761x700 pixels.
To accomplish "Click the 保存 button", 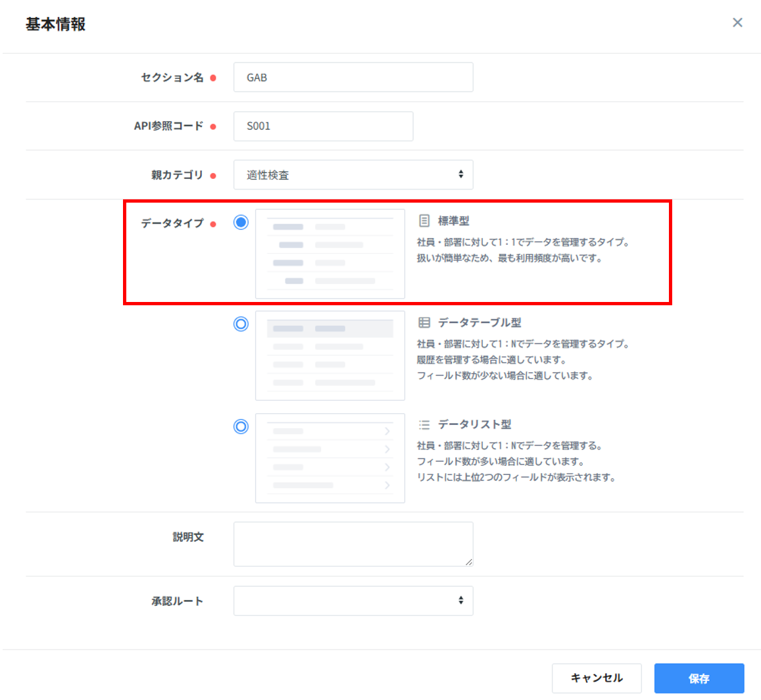I will [x=699, y=678].
